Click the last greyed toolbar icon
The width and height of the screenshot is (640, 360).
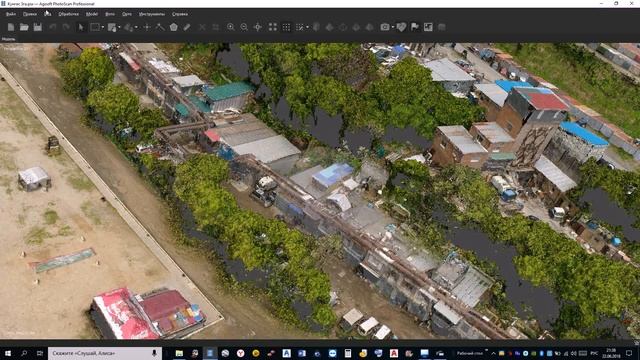click(441, 27)
